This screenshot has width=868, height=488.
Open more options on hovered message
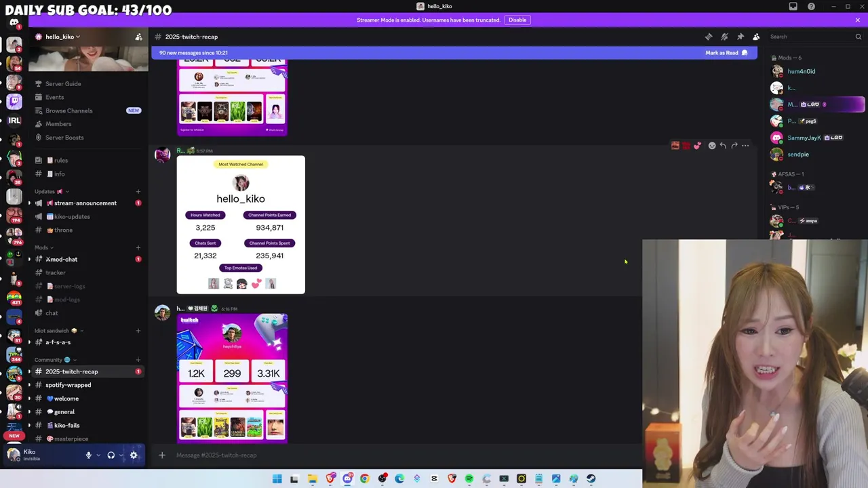click(x=745, y=146)
